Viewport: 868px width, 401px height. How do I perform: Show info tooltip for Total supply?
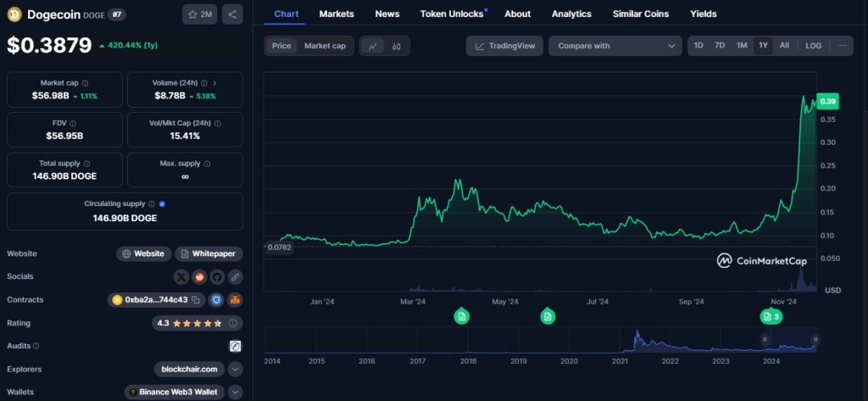click(x=87, y=164)
